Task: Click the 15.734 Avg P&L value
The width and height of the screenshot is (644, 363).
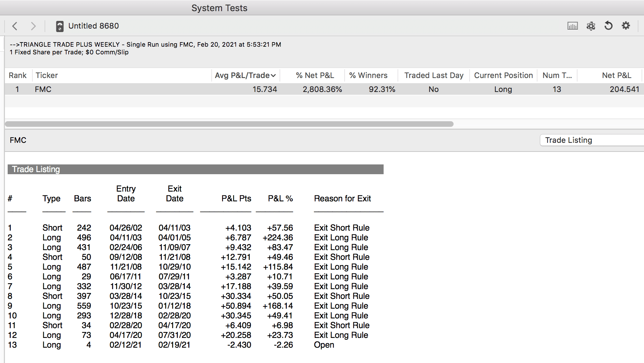Action: click(265, 89)
